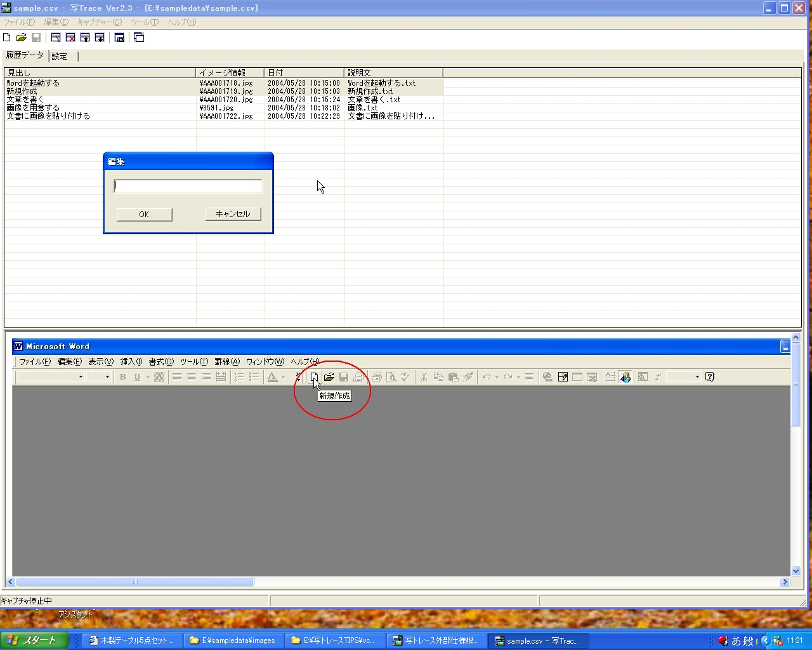Click font color A icon in Word preview
The height and width of the screenshot is (650, 812).
273,377
